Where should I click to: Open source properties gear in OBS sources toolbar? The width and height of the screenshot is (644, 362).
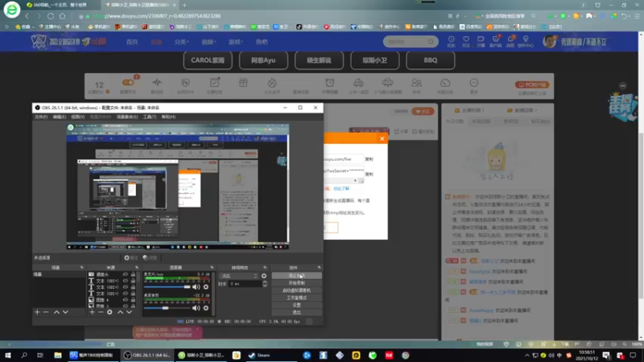(x=109, y=312)
